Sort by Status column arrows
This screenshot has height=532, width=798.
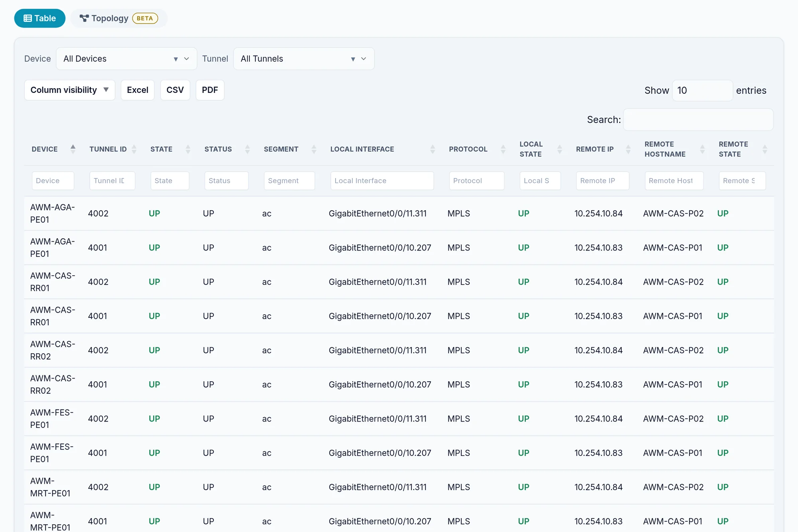(x=247, y=149)
